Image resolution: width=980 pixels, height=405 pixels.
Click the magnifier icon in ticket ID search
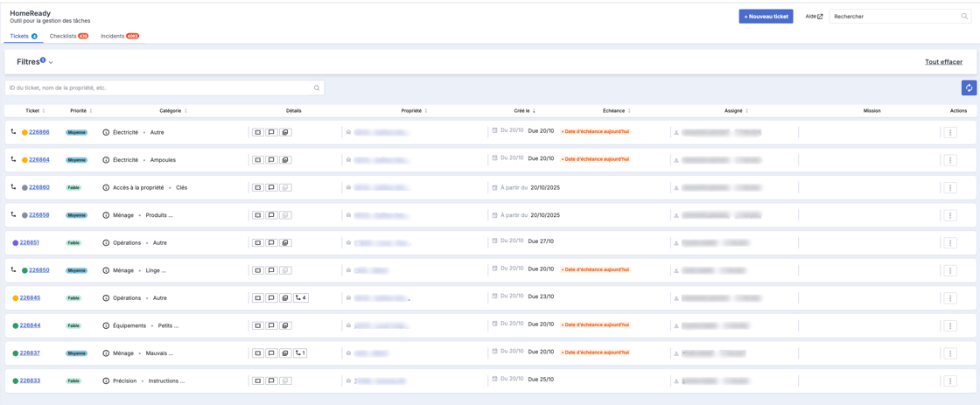317,88
